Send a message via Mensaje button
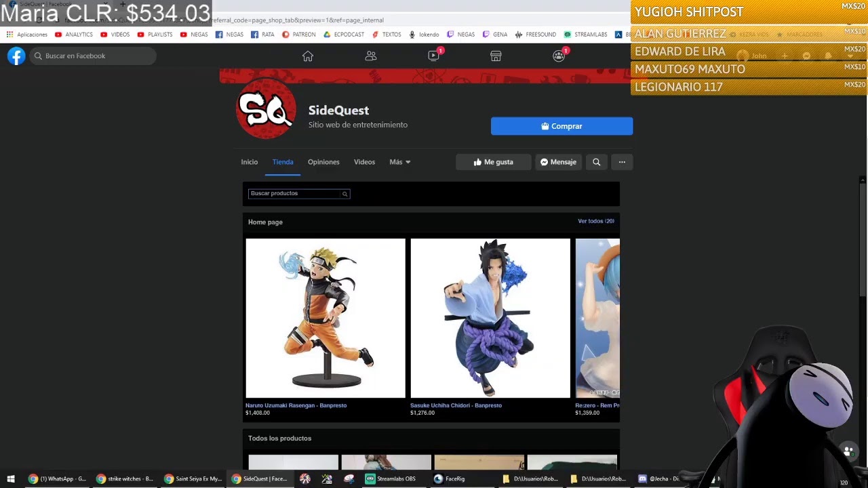 (x=558, y=162)
